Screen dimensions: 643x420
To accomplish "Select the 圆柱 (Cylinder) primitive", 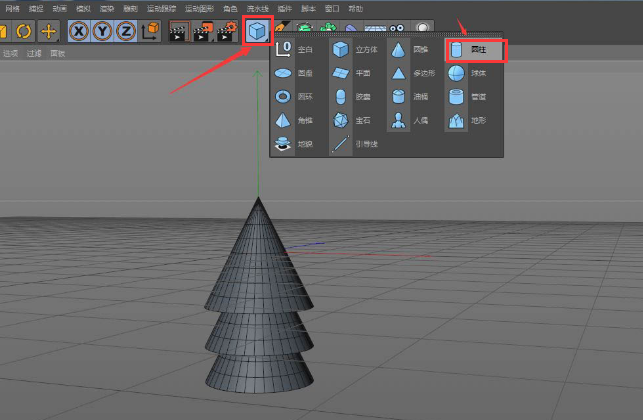I will pyautogui.click(x=475, y=50).
